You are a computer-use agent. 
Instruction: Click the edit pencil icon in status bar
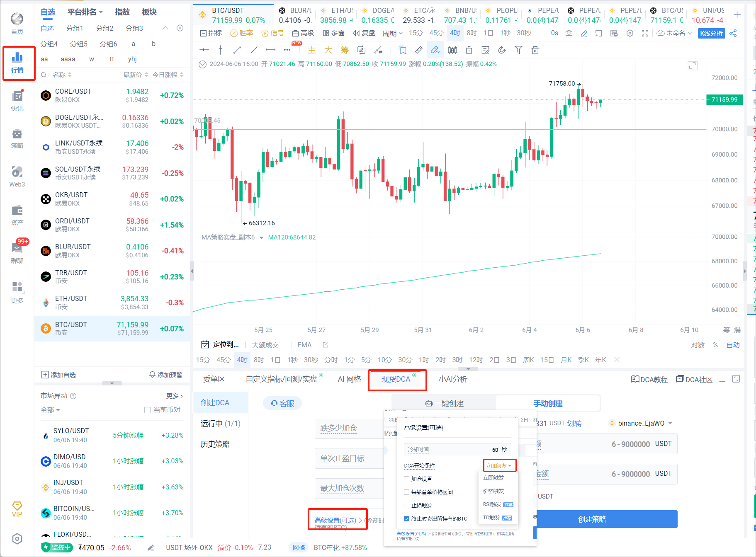click(151, 547)
